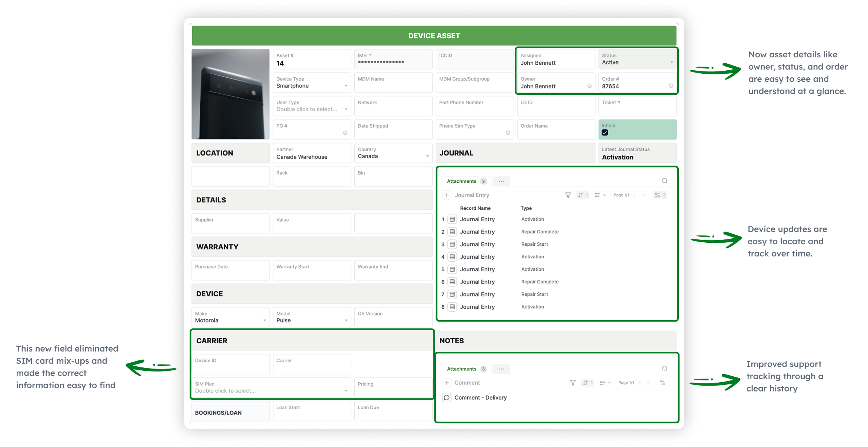Select the Journal Attachments tab

(x=466, y=181)
